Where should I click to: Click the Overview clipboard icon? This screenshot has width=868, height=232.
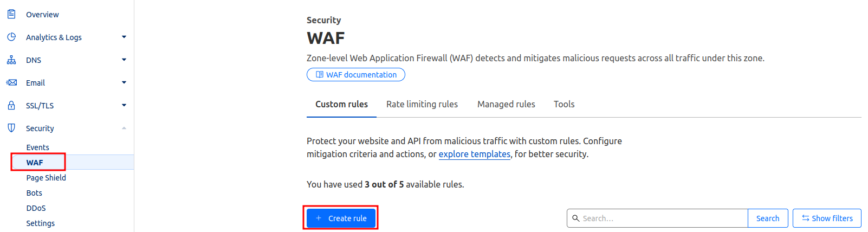pyautogui.click(x=11, y=14)
